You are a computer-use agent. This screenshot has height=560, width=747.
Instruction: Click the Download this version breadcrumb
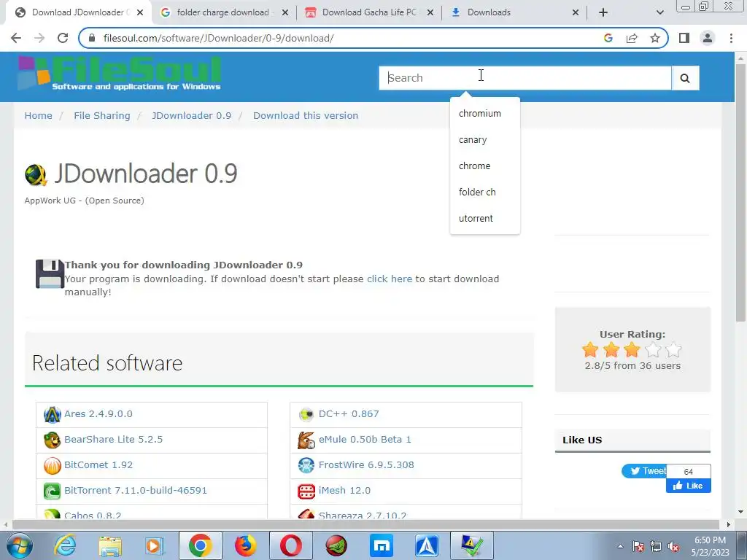pos(306,116)
